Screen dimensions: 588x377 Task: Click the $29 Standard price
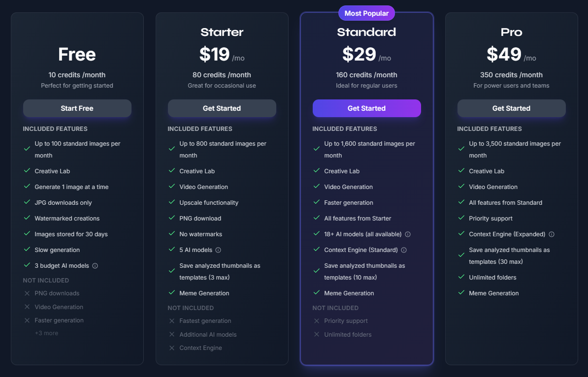coord(359,54)
